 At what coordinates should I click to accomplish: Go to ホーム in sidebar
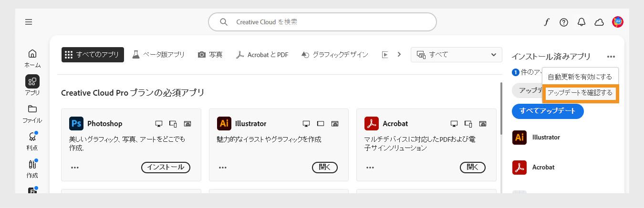point(32,58)
